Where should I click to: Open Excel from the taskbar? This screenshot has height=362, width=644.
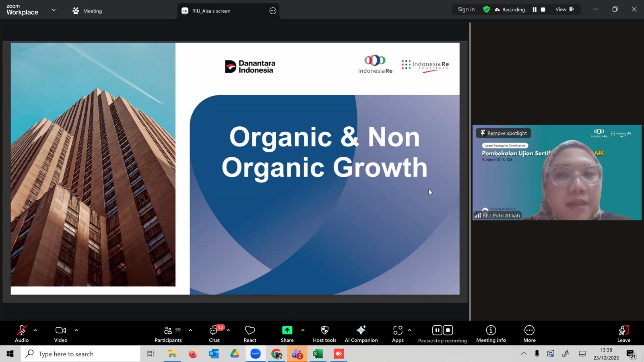(318, 354)
